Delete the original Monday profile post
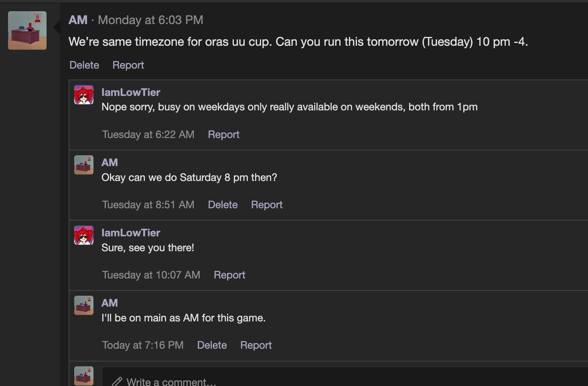Image resolution: width=588 pixels, height=386 pixels. click(x=84, y=65)
